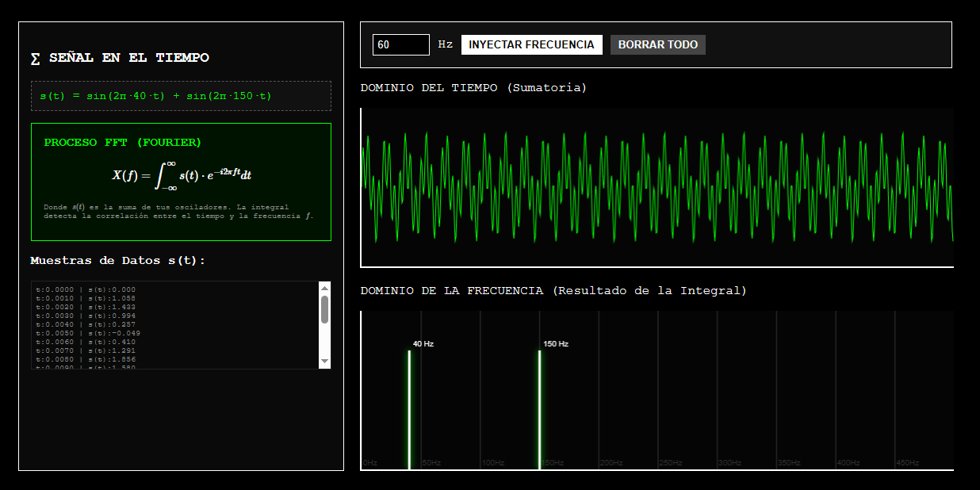Click the 250Hz axis tick label
Screen dimensions: 980x490
click(x=671, y=462)
